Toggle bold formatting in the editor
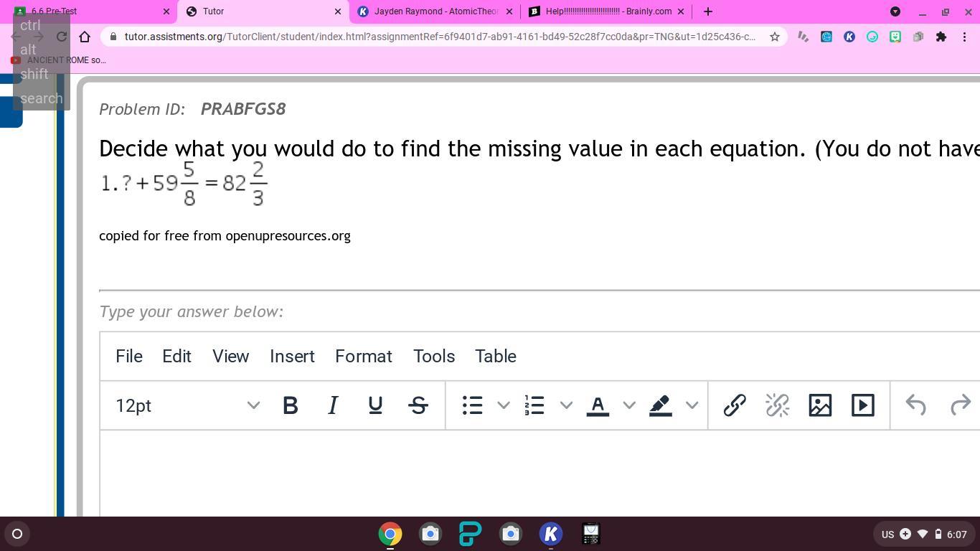This screenshot has width=980, height=551. coord(291,405)
